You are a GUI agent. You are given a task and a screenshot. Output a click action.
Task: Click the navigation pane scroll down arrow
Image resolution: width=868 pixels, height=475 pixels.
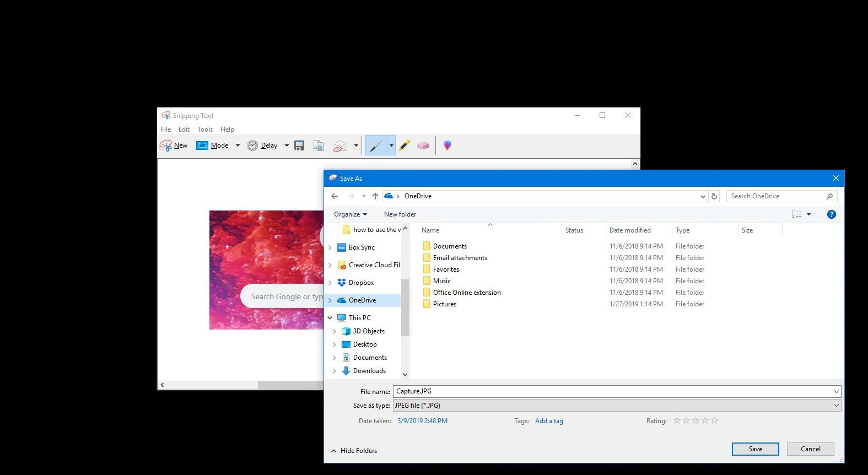point(405,374)
